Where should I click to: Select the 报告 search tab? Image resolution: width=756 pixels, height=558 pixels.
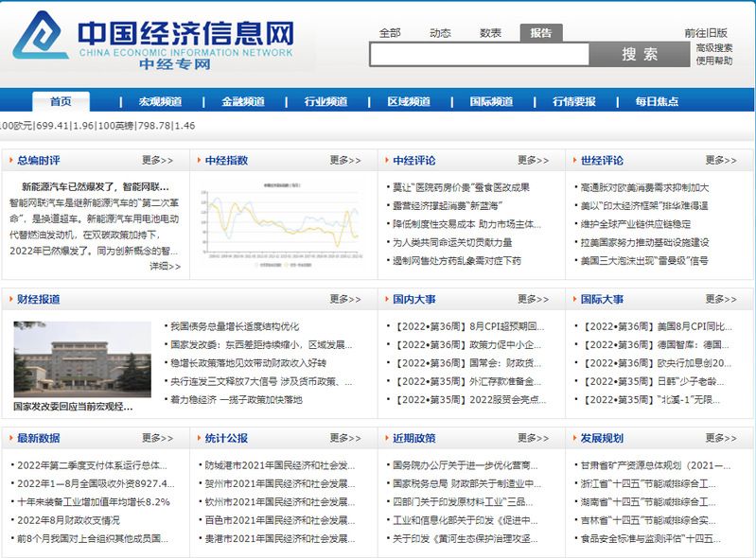(x=540, y=33)
